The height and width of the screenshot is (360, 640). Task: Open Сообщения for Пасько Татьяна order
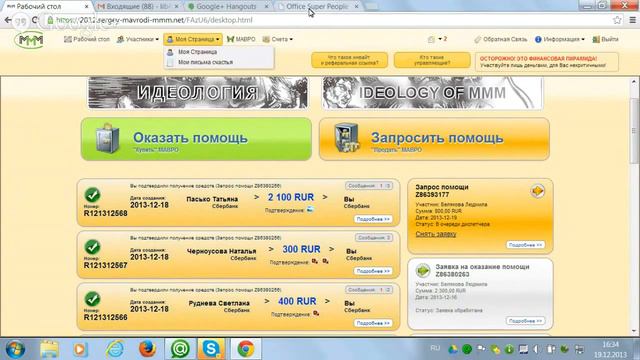point(369,186)
